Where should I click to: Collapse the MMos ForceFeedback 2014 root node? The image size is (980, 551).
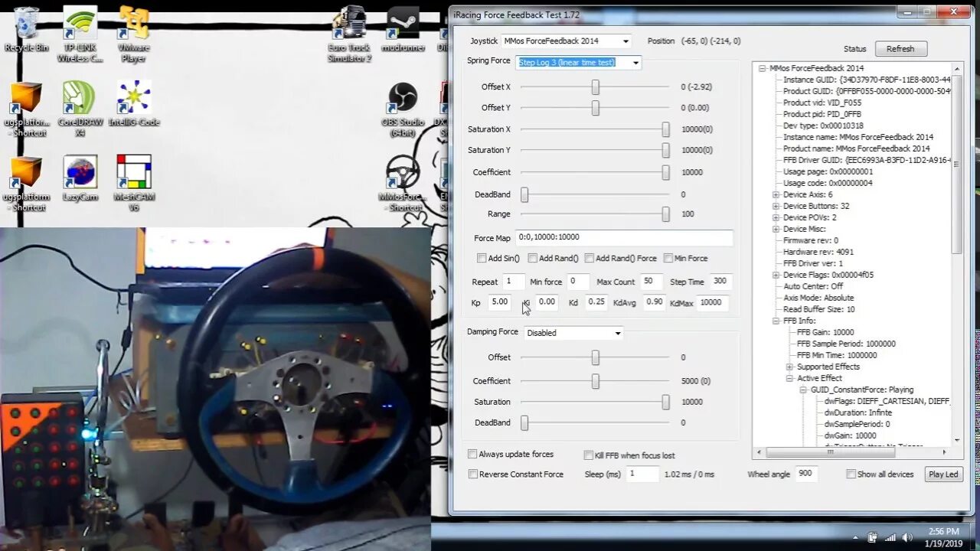(763, 68)
